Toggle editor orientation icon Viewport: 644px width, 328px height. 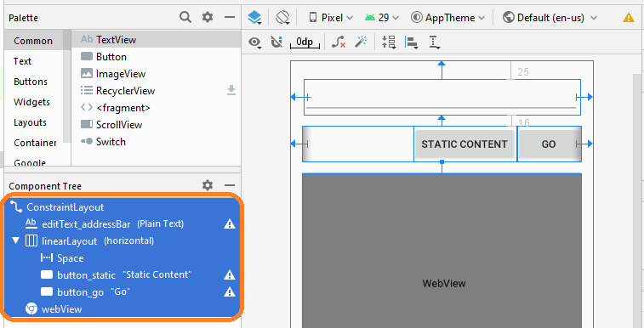[x=282, y=18]
